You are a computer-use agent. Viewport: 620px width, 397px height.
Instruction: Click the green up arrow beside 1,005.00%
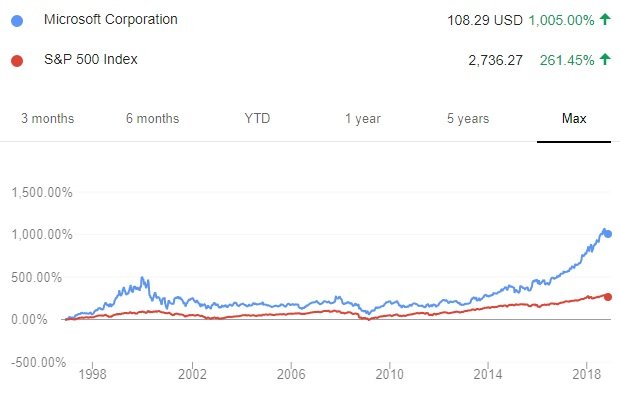pos(605,19)
